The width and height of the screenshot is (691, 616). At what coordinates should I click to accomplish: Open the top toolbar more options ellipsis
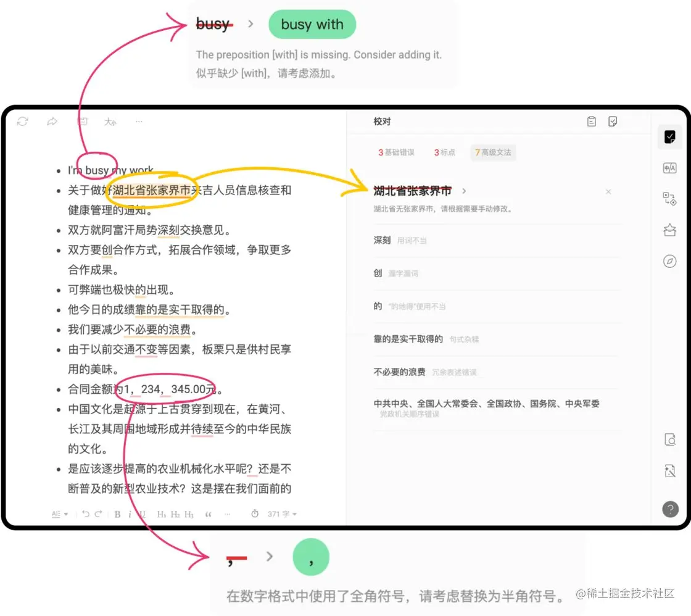click(x=139, y=121)
